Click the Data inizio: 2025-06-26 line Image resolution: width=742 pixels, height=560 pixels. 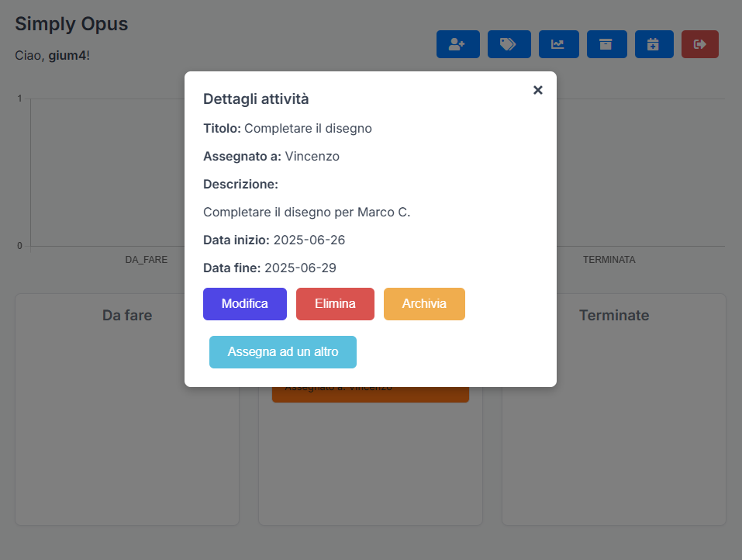tap(274, 240)
